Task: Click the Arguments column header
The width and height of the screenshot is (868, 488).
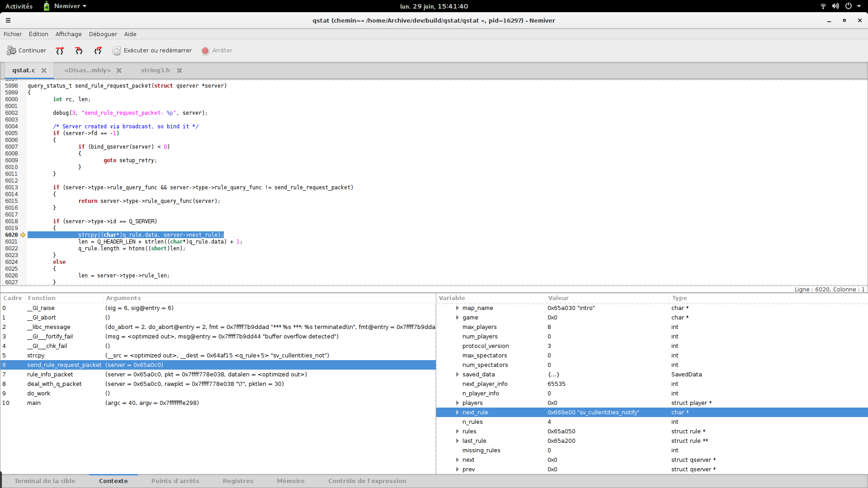Action: (269, 298)
